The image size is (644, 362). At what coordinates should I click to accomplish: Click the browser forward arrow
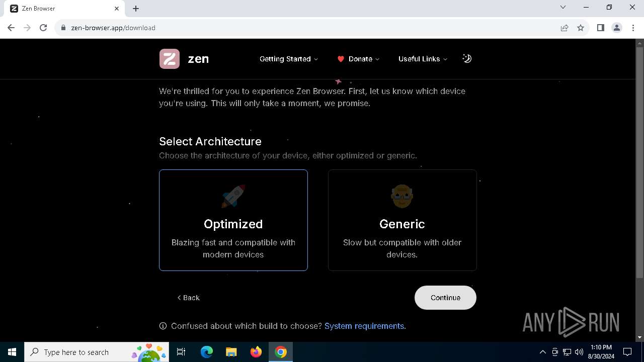tap(27, 28)
